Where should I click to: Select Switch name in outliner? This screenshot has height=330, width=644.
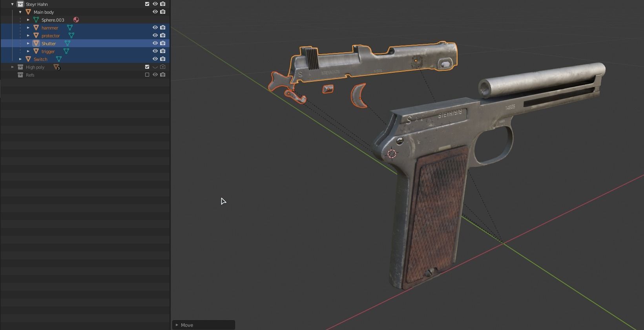[x=40, y=59]
